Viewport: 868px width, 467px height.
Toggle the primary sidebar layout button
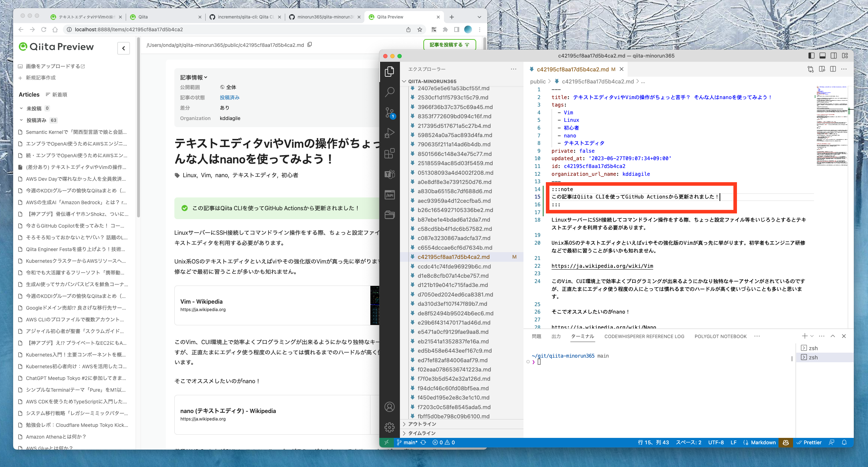(811, 56)
